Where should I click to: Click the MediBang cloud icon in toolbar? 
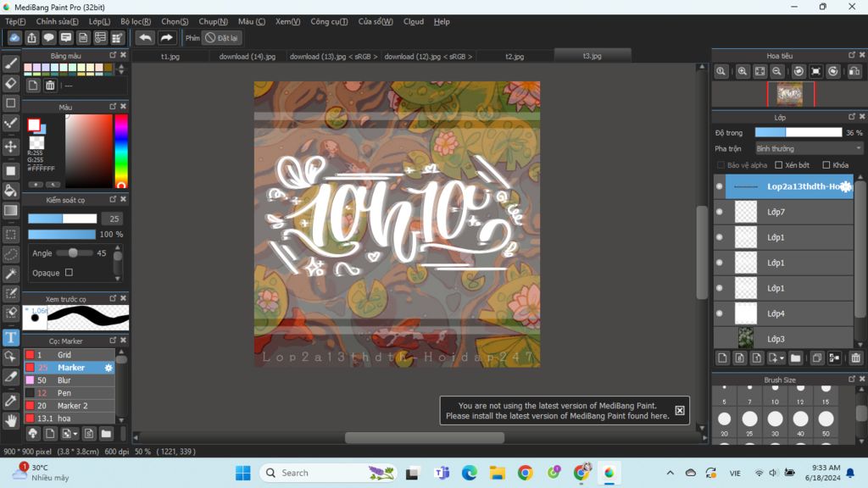(x=14, y=37)
